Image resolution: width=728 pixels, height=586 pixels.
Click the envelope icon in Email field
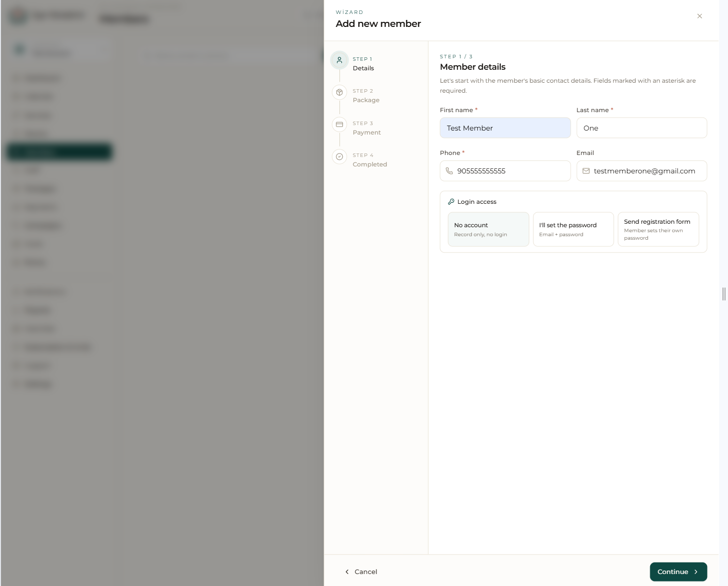click(x=586, y=171)
